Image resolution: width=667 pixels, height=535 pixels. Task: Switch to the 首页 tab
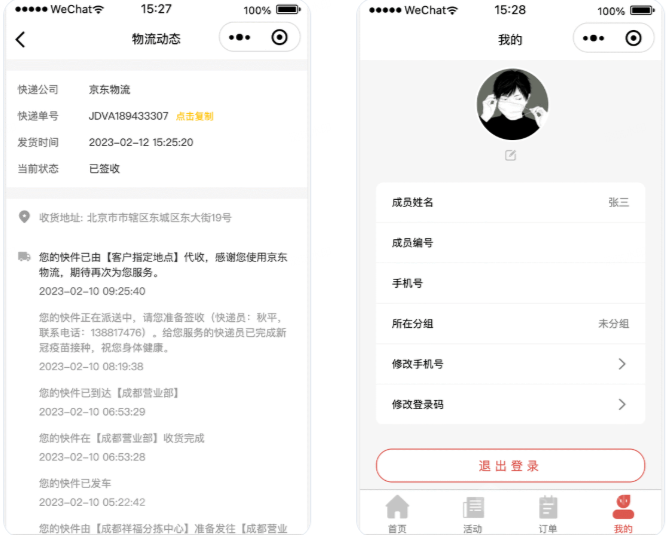pos(398,513)
